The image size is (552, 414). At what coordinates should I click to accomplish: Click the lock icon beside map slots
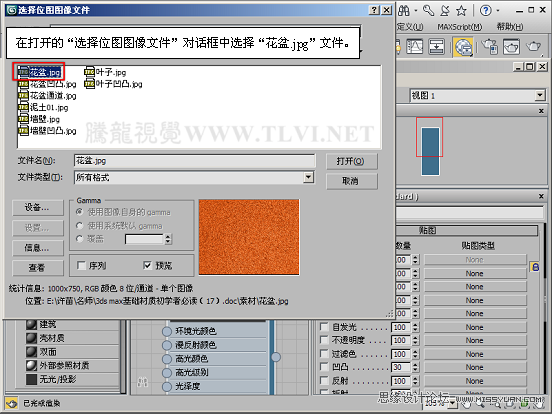point(535,267)
